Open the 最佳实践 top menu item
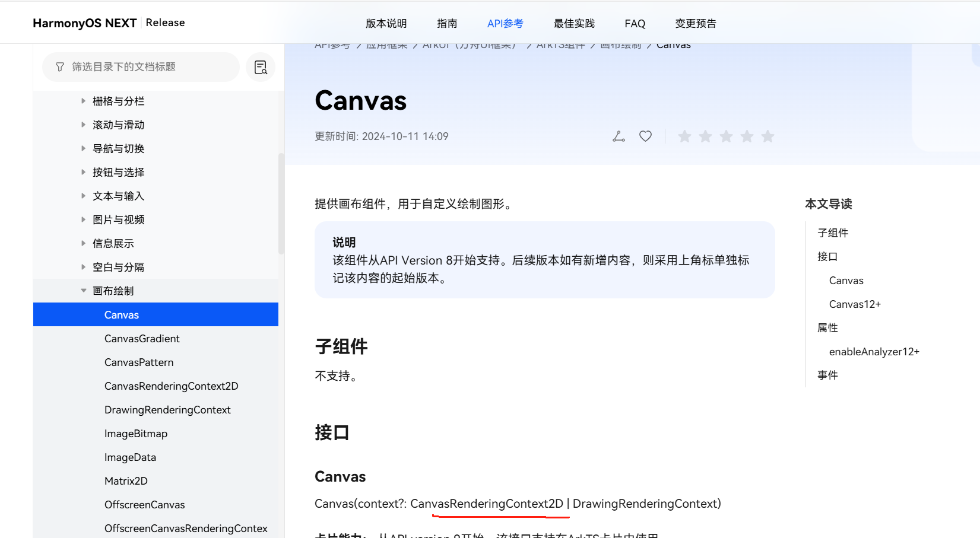Image resolution: width=980 pixels, height=538 pixels. point(573,24)
